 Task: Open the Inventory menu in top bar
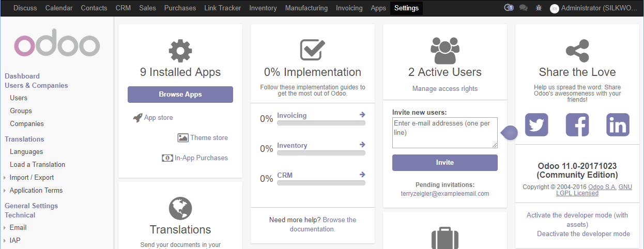click(x=263, y=8)
